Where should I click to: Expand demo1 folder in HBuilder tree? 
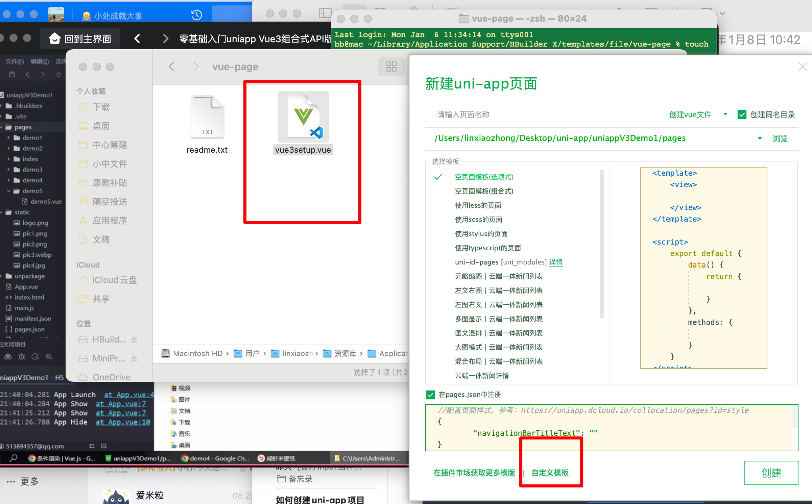click(8, 137)
